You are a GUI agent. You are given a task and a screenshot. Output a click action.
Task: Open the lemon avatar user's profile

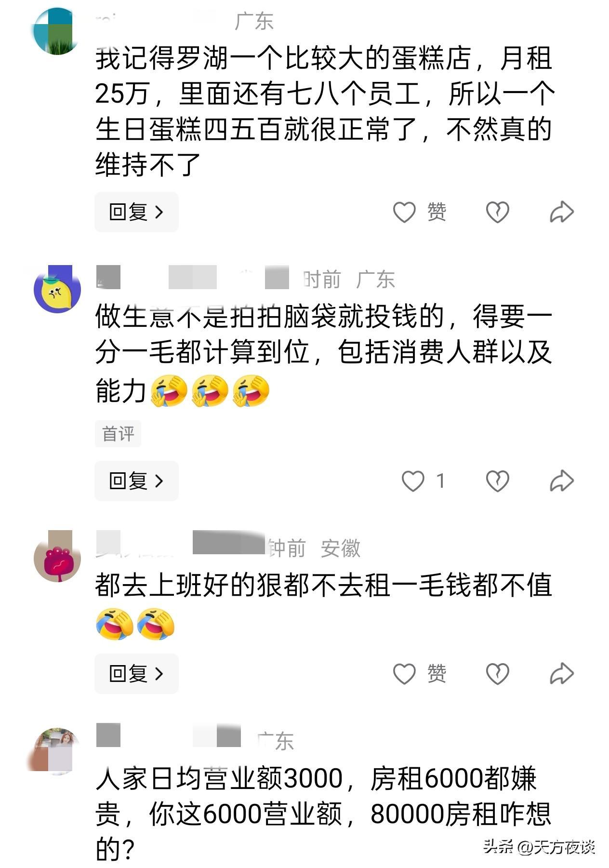coord(57,289)
